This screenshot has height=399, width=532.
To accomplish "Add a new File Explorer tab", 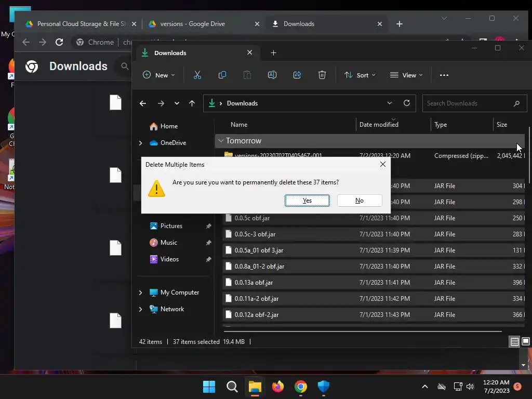I will 273,53.
